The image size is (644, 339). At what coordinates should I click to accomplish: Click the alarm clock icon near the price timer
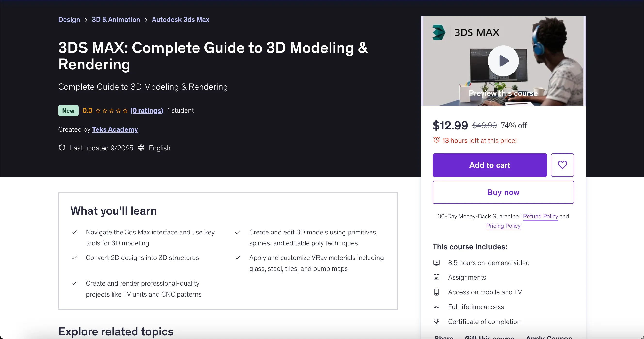click(436, 140)
